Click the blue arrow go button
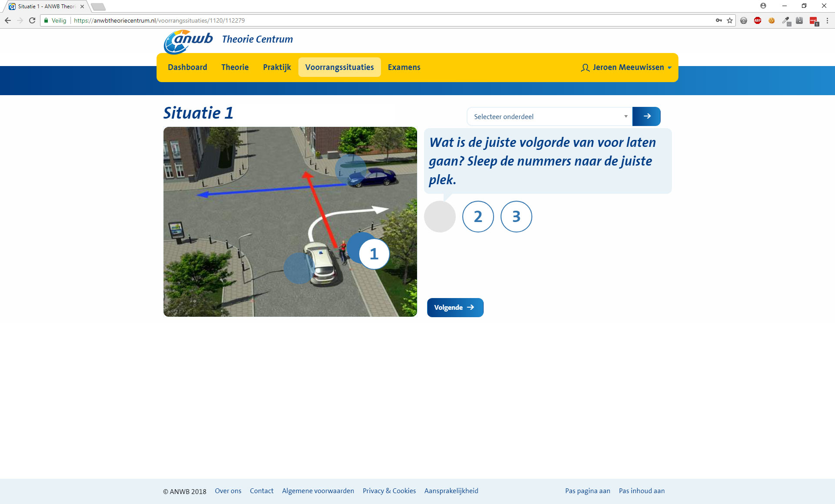This screenshot has height=504, width=835. pos(646,116)
